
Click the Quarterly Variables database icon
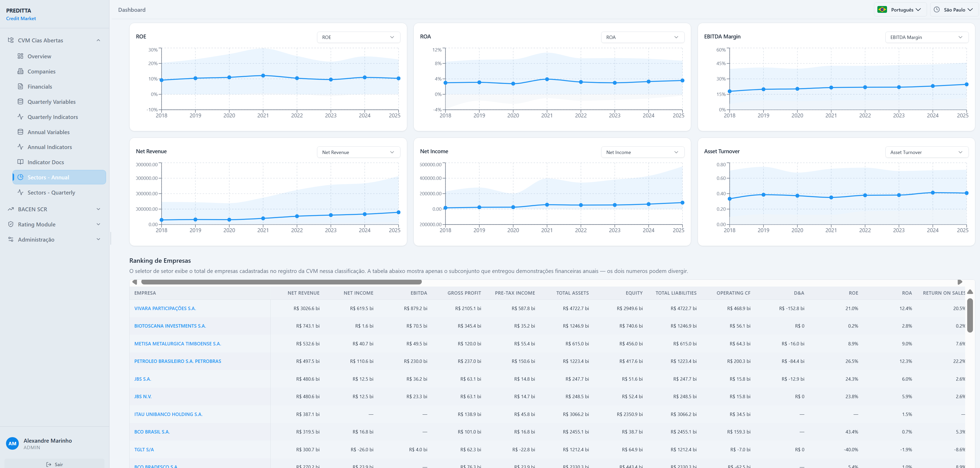(x=21, y=102)
